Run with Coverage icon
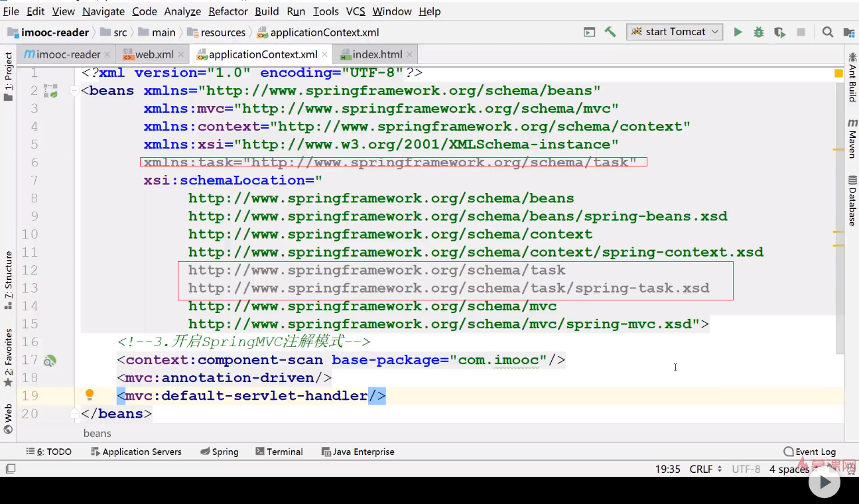 [780, 32]
